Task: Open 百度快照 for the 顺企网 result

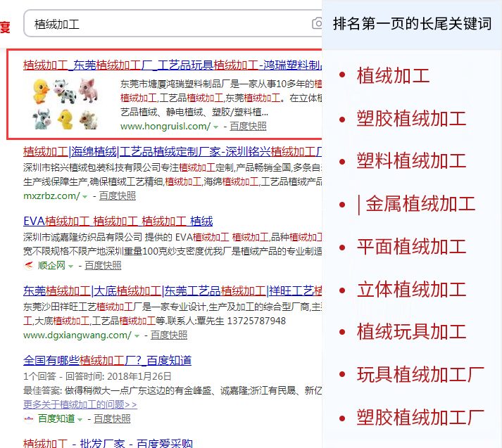Action: 103,265
